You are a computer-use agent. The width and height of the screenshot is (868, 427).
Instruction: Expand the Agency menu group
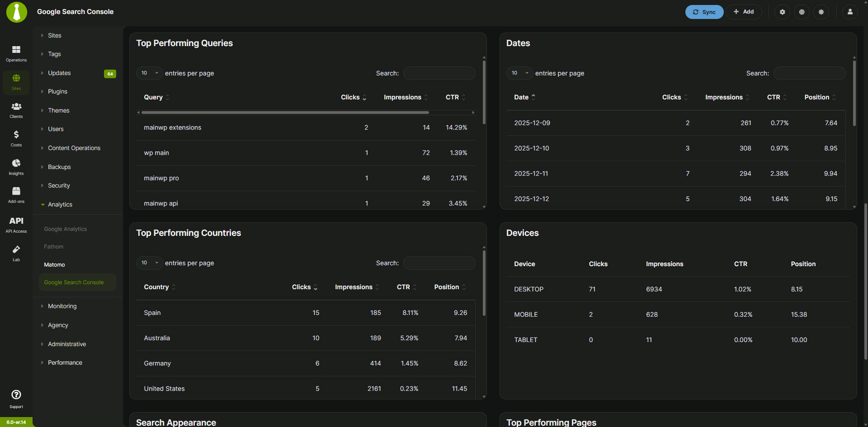coord(58,325)
